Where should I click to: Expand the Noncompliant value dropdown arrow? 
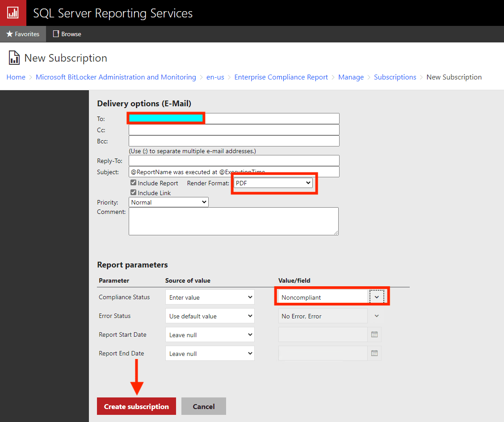[x=377, y=297]
